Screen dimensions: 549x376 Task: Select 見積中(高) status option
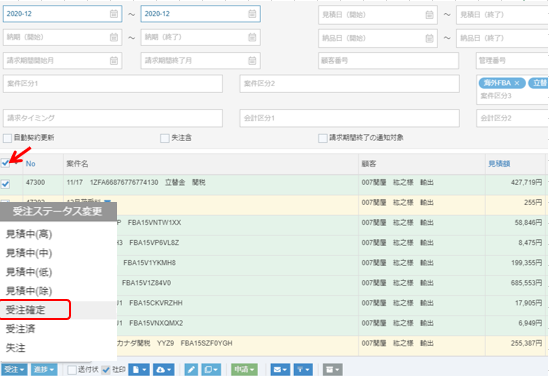coord(58,234)
